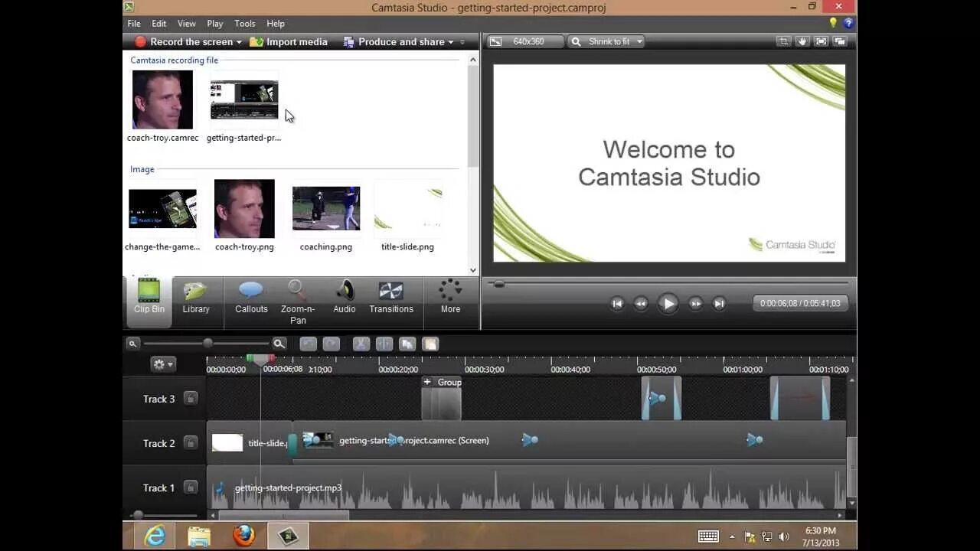Click the timeline zoom slider handle

click(207, 344)
